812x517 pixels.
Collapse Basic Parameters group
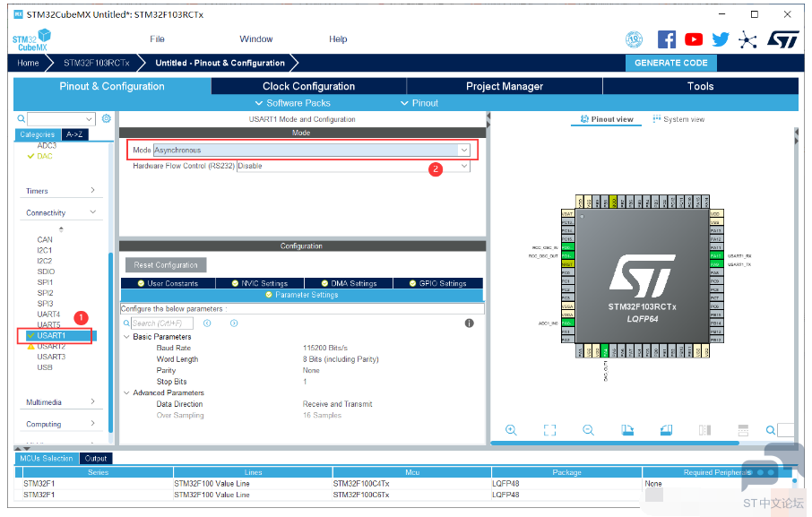pos(126,337)
